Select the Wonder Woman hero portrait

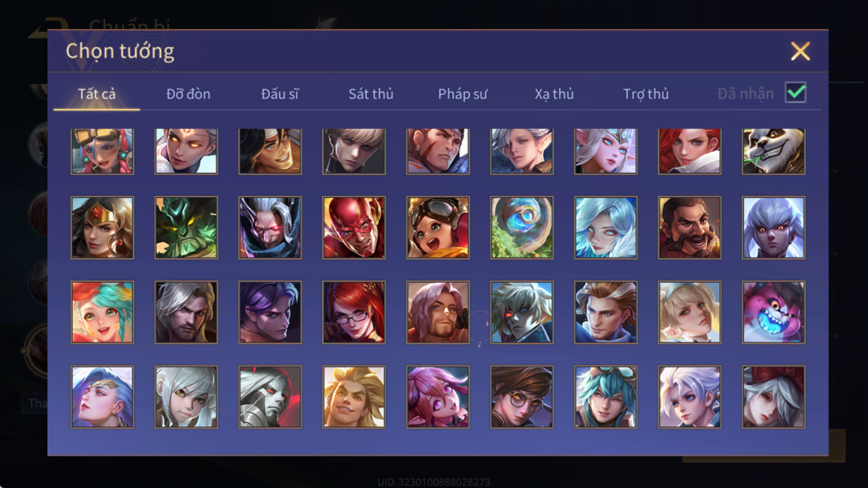coord(102,228)
